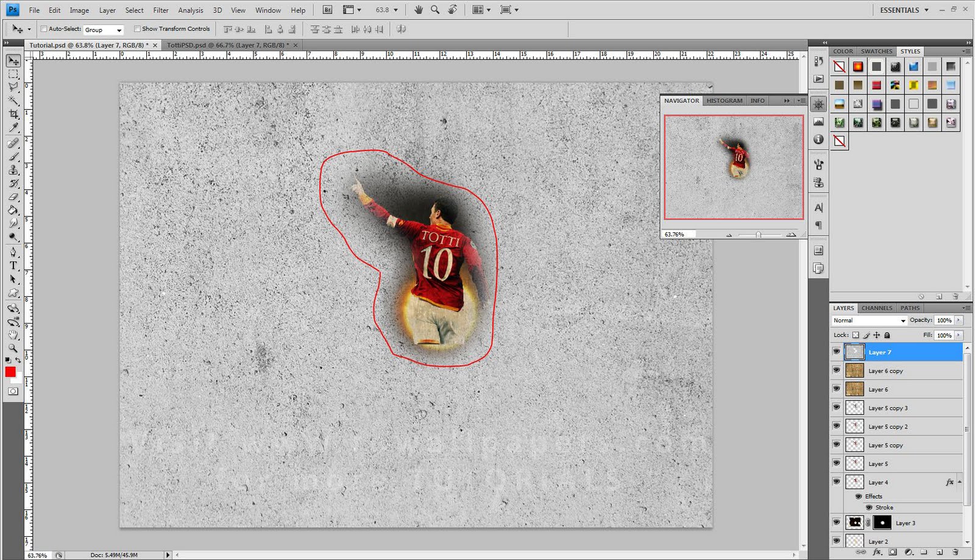Viewport: 975px width, 560px height.
Task: Open the ESSENTIALS workspace switcher
Action: tap(904, 10)
